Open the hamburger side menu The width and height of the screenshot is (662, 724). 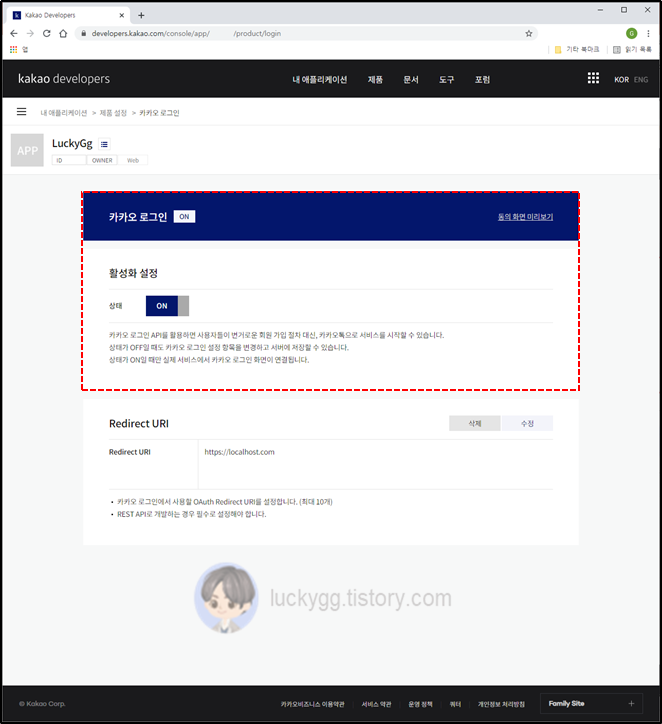point(21,112)
